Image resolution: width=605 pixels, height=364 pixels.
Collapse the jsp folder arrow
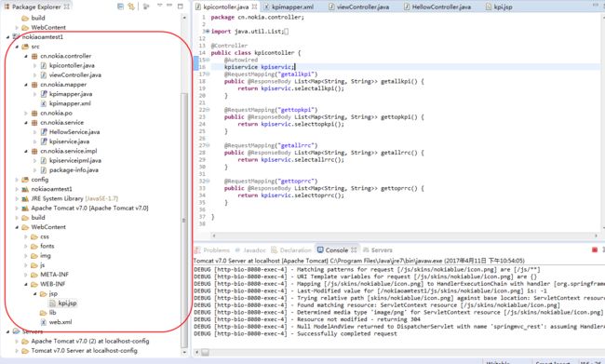pos(35,294)
